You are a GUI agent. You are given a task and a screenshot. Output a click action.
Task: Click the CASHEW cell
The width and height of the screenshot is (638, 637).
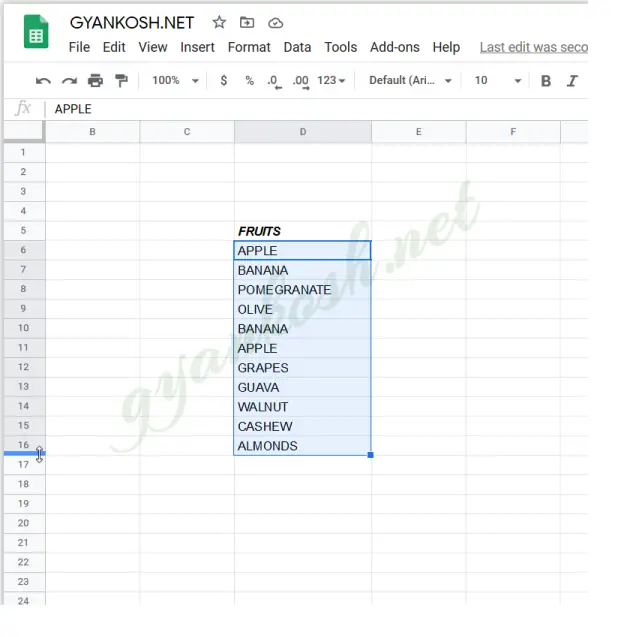tap(303, 426)
